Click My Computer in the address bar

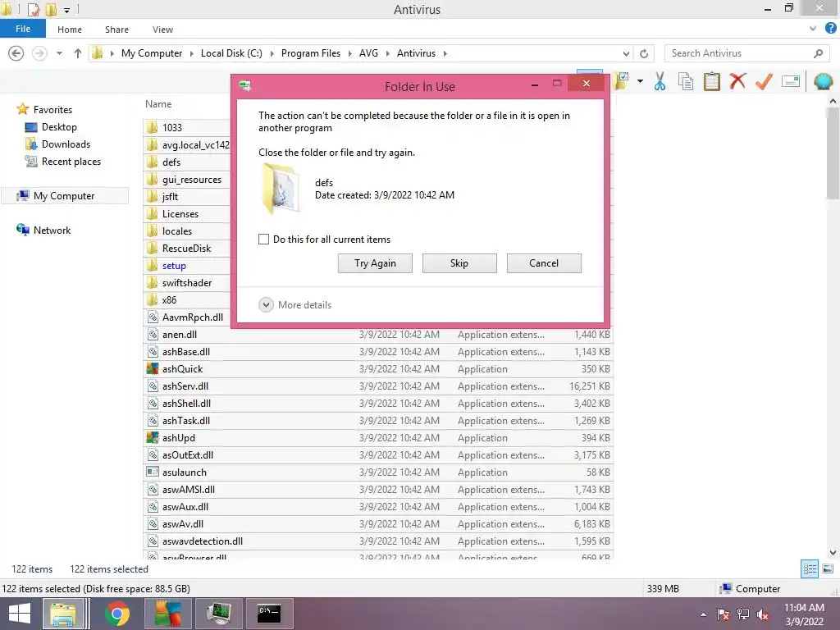tap(152, 53)
